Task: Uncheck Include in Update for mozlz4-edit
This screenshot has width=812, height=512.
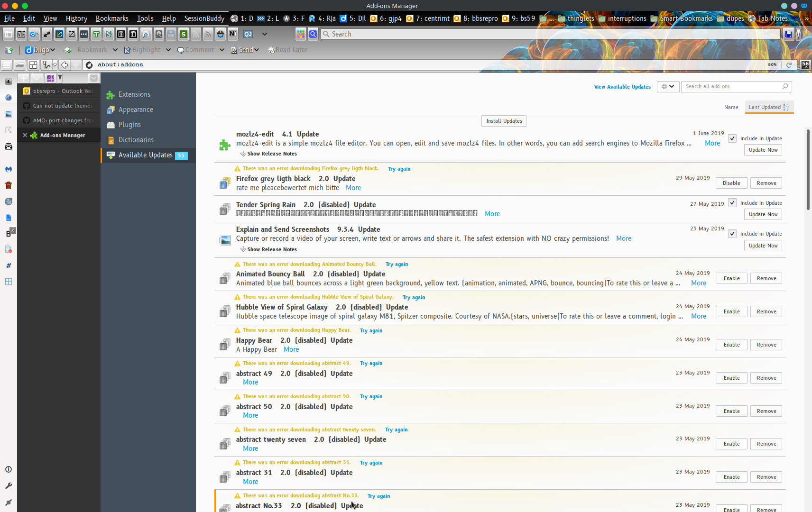Action: pyautogui.click(x=732, y=138)
